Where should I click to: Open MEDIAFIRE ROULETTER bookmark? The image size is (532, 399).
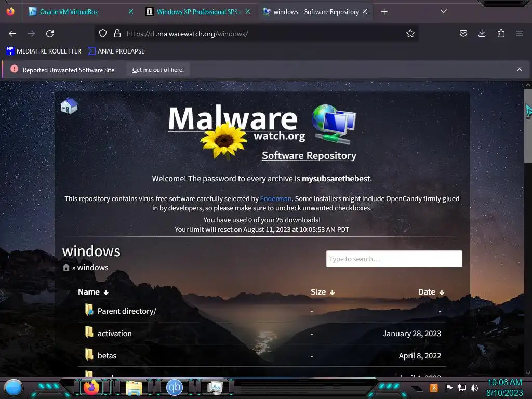tap(44, 51)
